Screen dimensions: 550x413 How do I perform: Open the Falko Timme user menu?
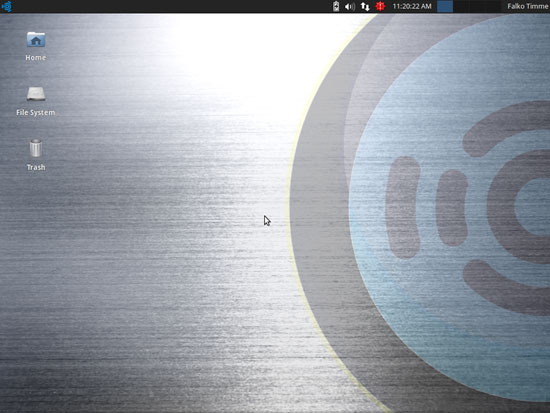[x=528, y=6]
